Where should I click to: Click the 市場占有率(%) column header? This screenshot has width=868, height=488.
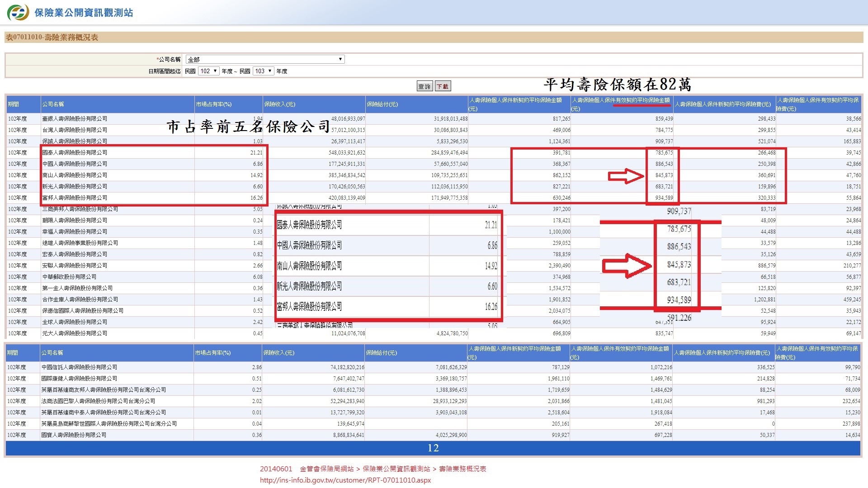point(213,104)
